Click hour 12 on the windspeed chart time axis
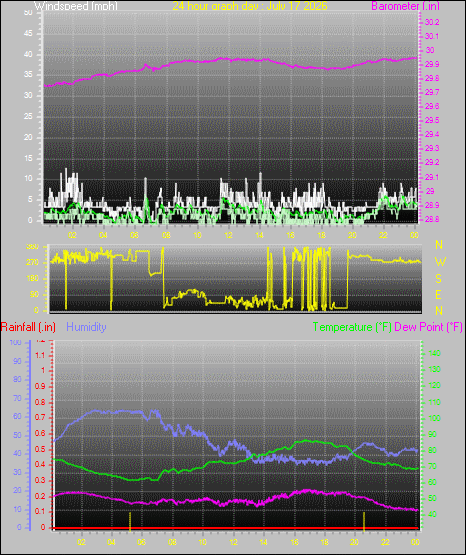466x555 pixels. (x=229, y=235)
